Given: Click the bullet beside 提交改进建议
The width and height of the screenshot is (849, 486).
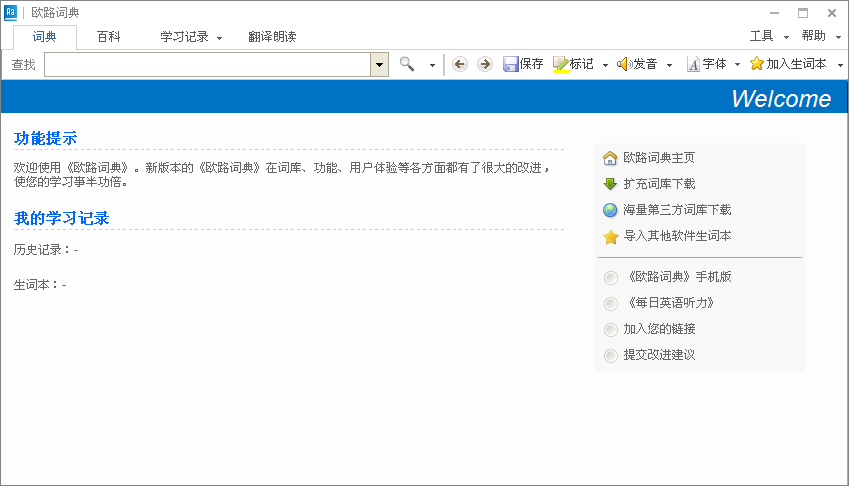Looking at the screenshot, I should [x=611, y=356].
